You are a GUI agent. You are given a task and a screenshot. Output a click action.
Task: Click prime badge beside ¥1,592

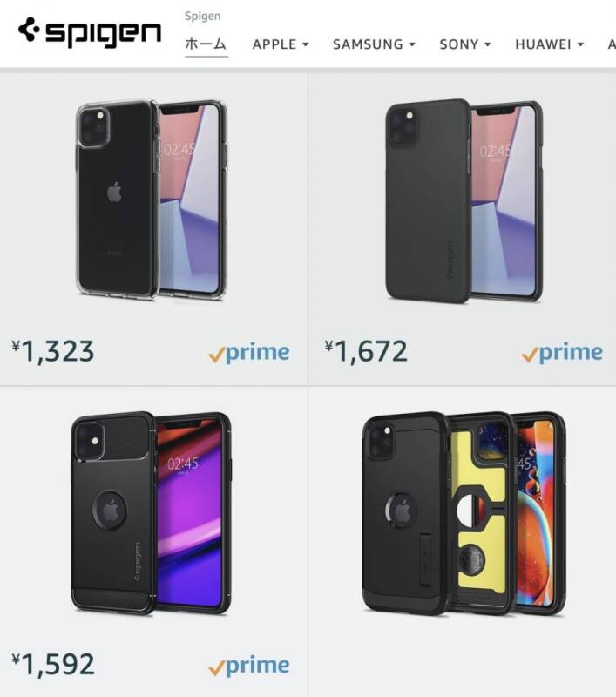(x=249, y=667)
